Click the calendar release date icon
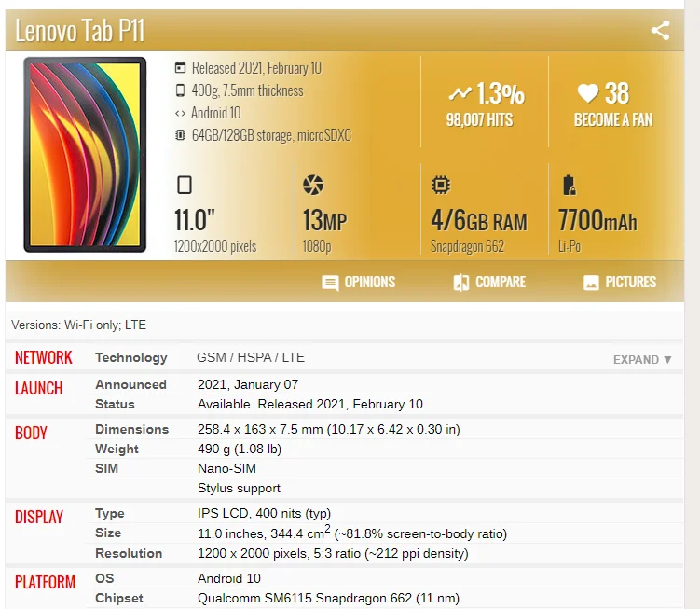 pos(180,68)
